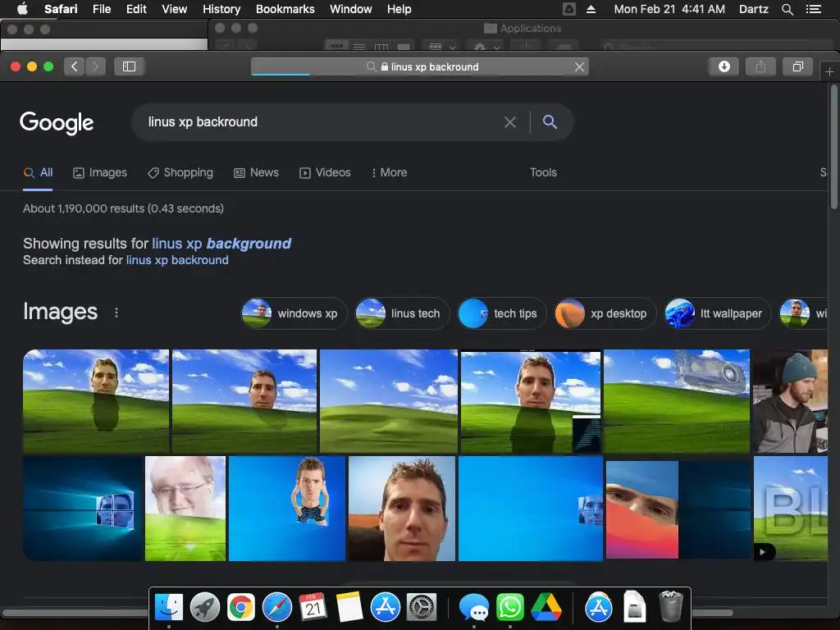The width and height of the screenshot is (840, 630).
Task: Open Notification Center in the menu bar
Action: [813, 9]
